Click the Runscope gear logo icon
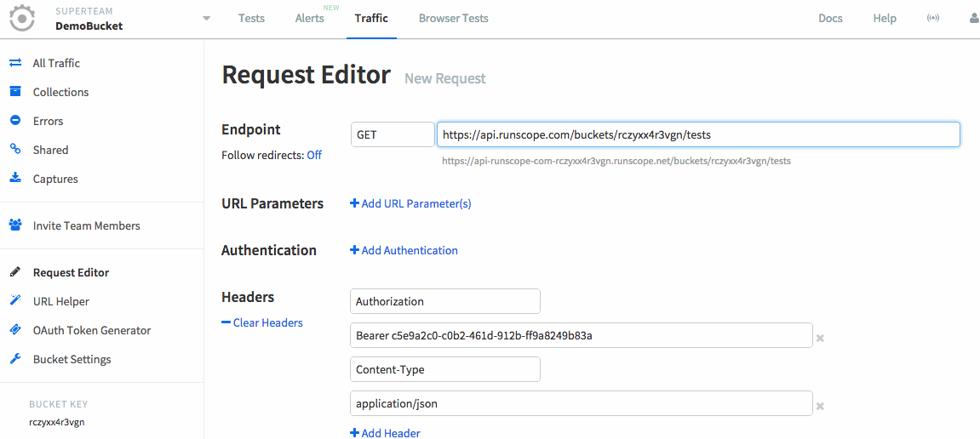The width and height of the screenshot is (980, 439). tap(22, 19)
